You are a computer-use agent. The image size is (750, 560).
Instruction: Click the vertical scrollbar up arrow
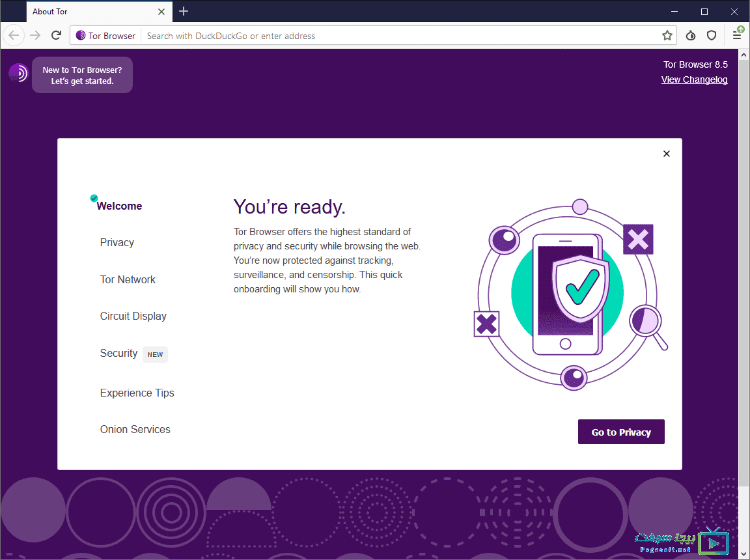click(743, 55)
